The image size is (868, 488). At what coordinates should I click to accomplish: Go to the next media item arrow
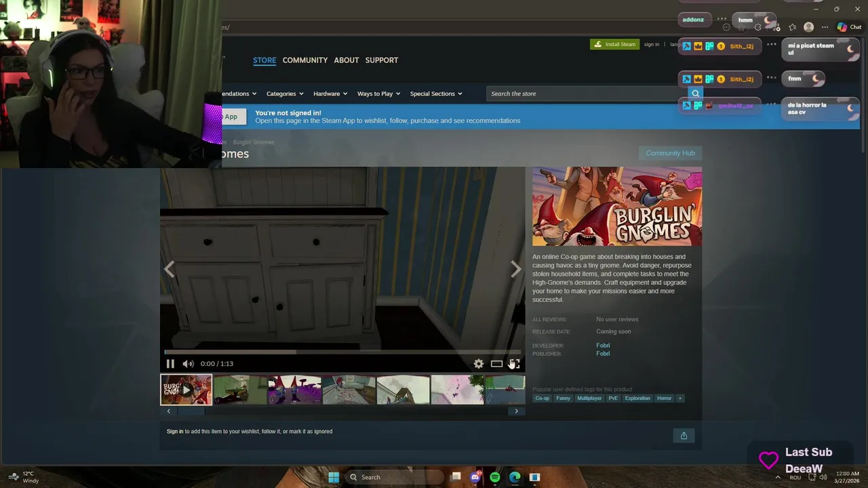tap(516, 270)
